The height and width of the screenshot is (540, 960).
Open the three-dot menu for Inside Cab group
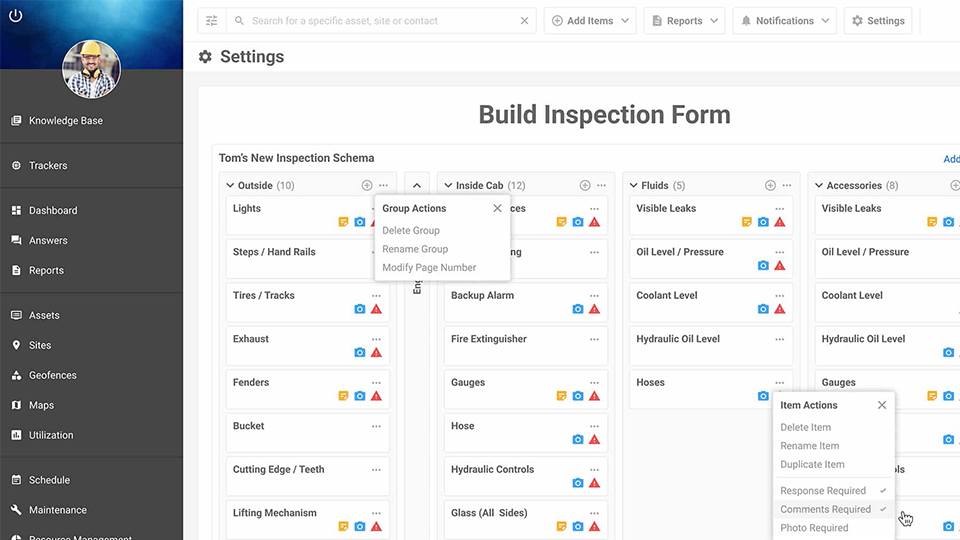(601, 186)
